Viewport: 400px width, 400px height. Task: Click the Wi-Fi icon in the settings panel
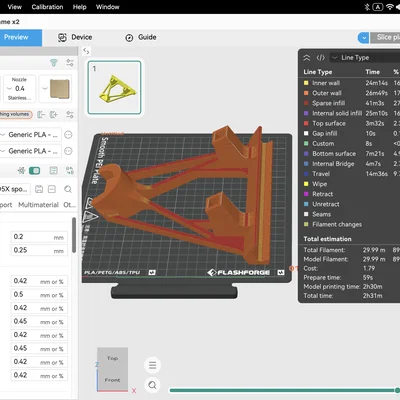coord(54,63)
